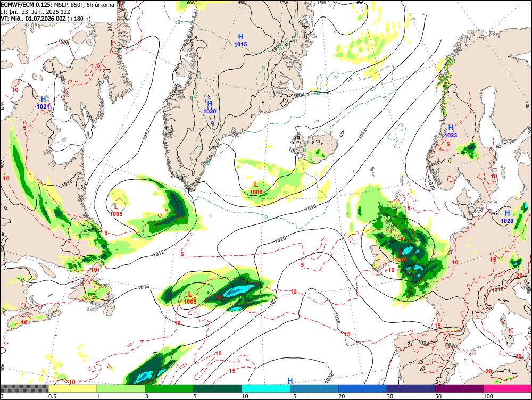Select the purple 50–100 legend swatch
The height and width of the screenshot is (400, 532).
pyautogui.click(x=460, y=388)
